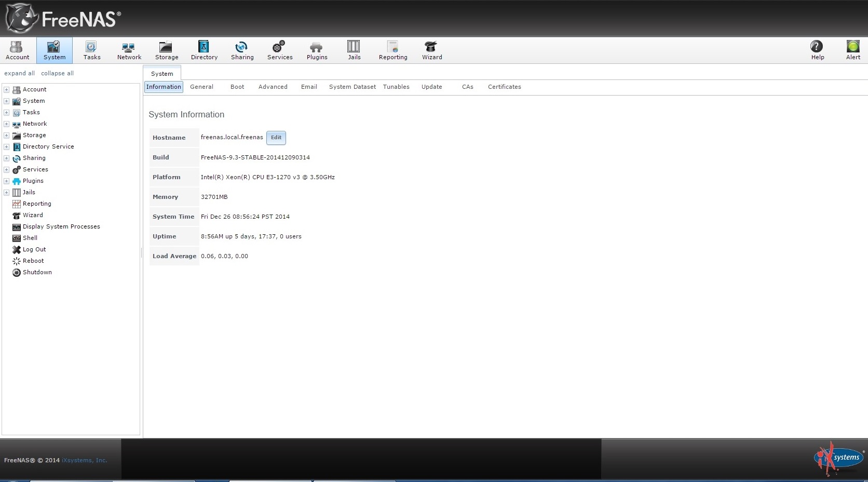Expand the Jails tree node
The width and height of the screenshot is (868, 482).
7,193
